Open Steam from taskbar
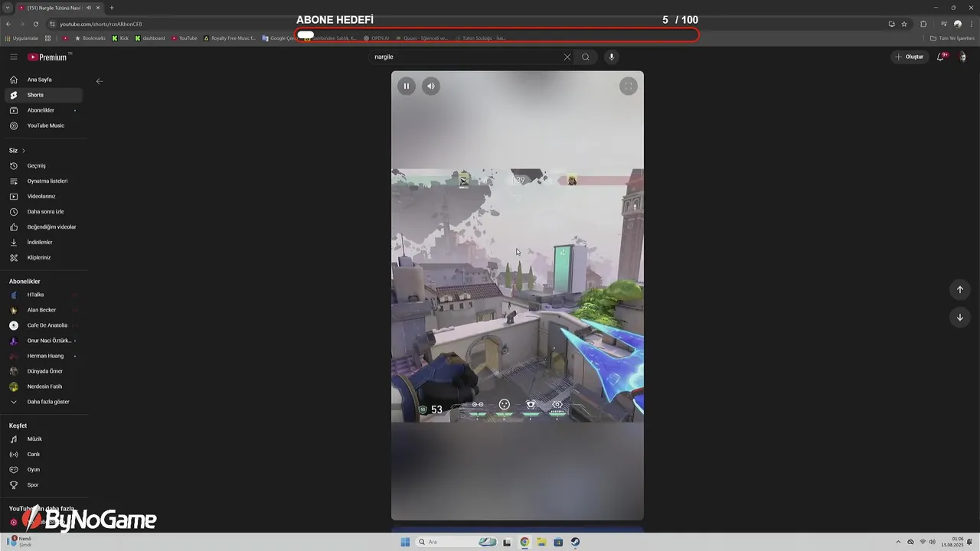The image size is (980, 551). (575, 542)
